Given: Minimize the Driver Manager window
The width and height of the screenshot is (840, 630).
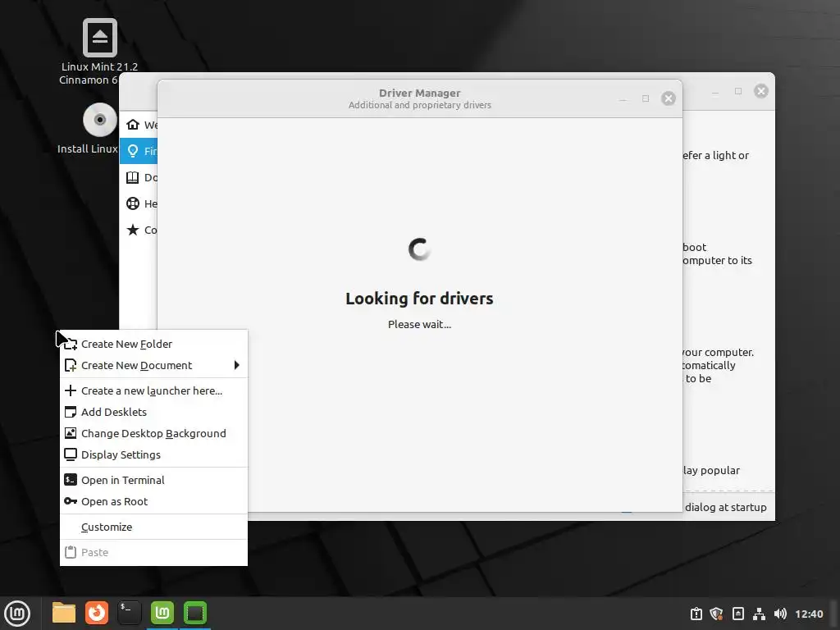Looking at the screenshot, I should point(623,99).
